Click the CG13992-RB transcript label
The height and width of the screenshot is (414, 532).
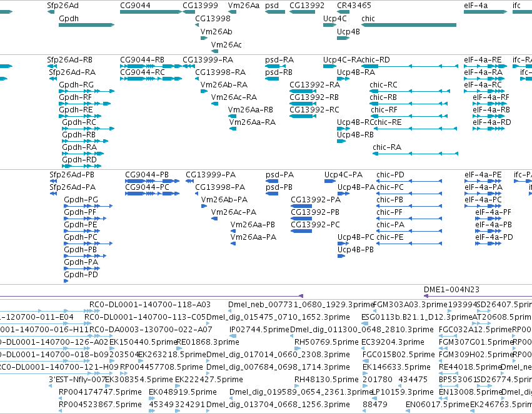pyautogui.click(x=314, y=97)
